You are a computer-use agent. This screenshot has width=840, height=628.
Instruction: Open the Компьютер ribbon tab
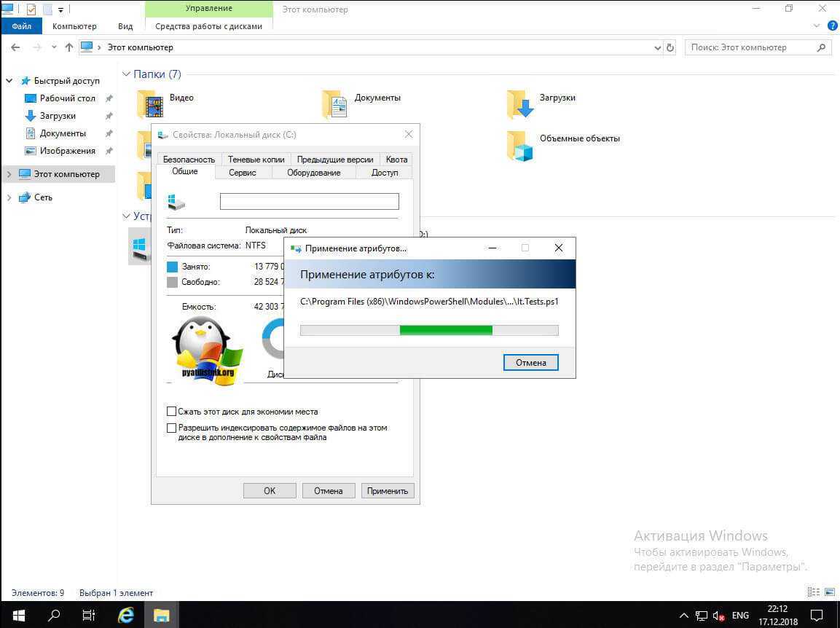point(74,25)
